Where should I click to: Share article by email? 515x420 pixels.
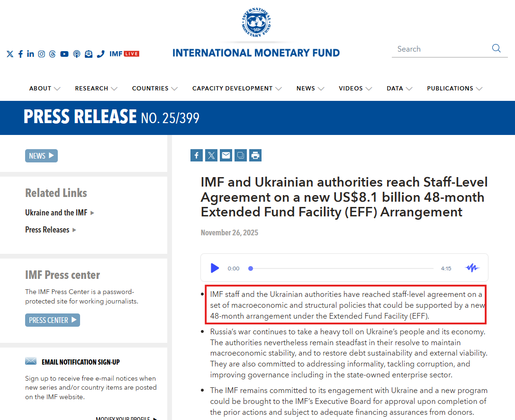click(226, 155)
